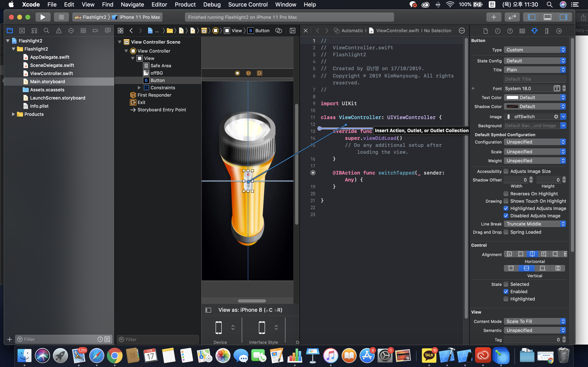Click the Default Title text field
588x367 pixels.
(x=535, y=79)
